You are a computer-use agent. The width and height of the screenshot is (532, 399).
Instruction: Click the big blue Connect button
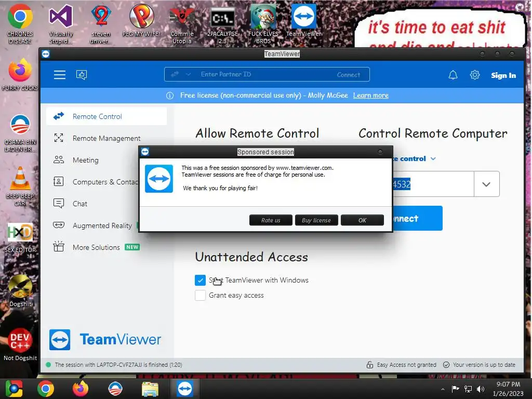pyautogui.click(x=418, y=218)
